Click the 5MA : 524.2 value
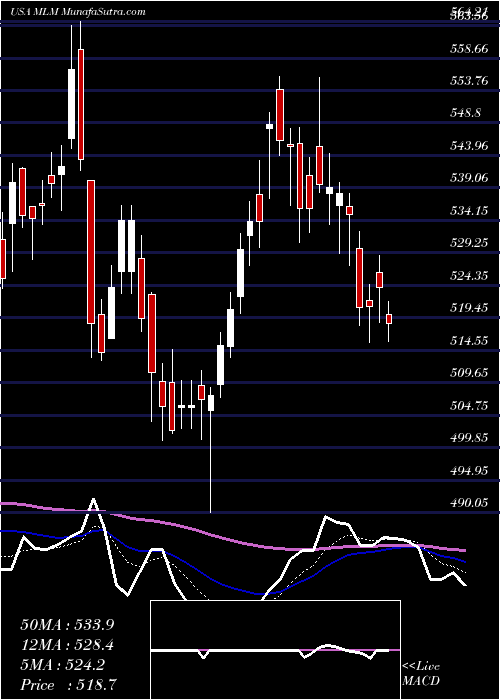The width and height of the screenshot is (500, 700). [62, 665]
